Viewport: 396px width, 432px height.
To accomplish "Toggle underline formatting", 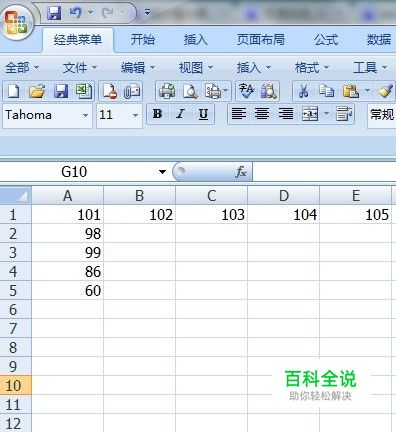I will (x=203, y=114).
